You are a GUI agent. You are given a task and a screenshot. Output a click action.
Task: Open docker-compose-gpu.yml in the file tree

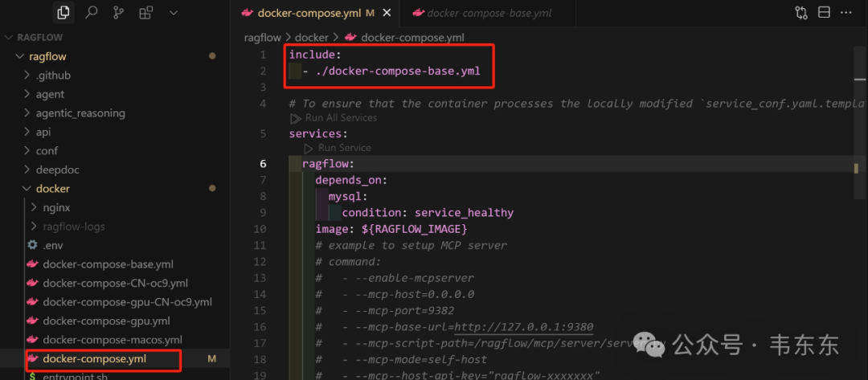point(106,321)
